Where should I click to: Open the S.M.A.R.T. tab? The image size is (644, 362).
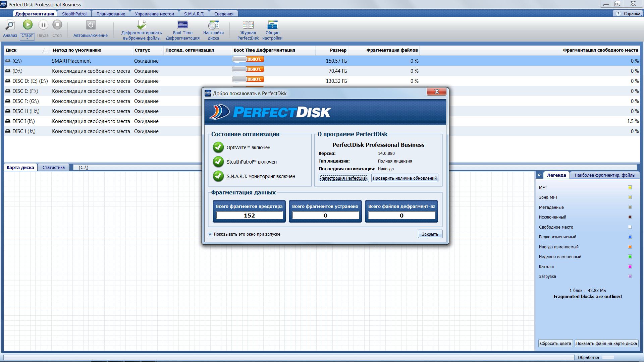pos(194,14)
